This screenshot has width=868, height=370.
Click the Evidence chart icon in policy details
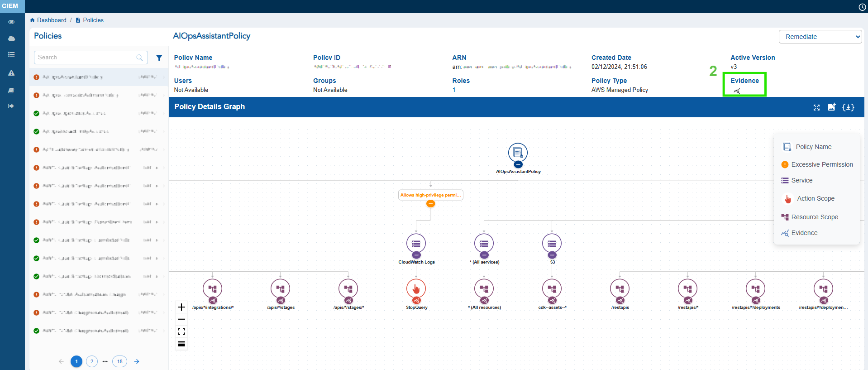pos(737,91)
